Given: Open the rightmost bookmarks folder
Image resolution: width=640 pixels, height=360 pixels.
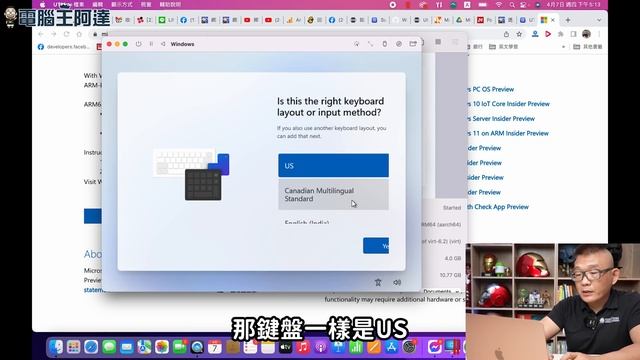Looking at the screenshot, I should (588, 47).
